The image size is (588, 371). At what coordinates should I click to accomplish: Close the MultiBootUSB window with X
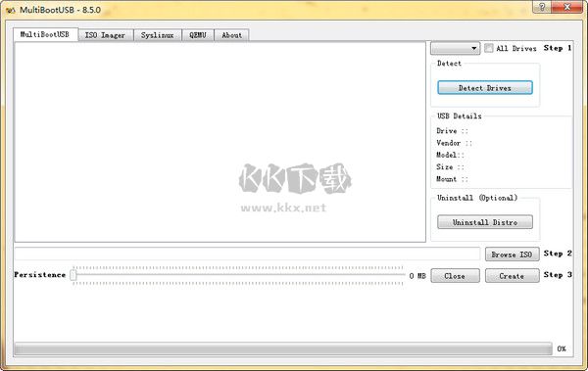[x=567, y=7]
